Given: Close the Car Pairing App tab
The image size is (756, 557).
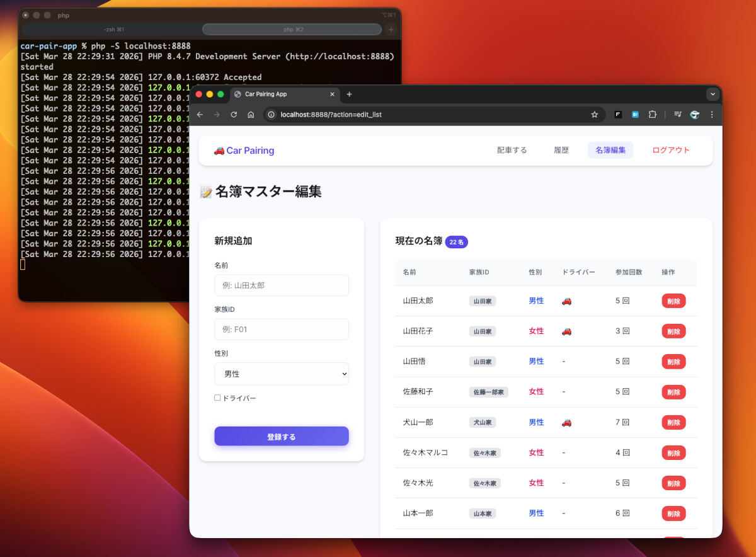Looking at the screenshot, I should pyautogui.click(x=333, y=94).
